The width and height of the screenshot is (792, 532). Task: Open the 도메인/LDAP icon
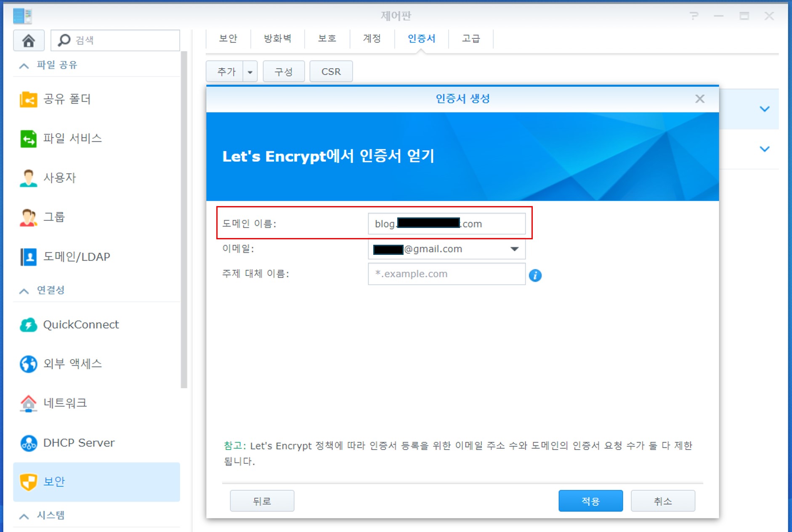tap(29, 257)
